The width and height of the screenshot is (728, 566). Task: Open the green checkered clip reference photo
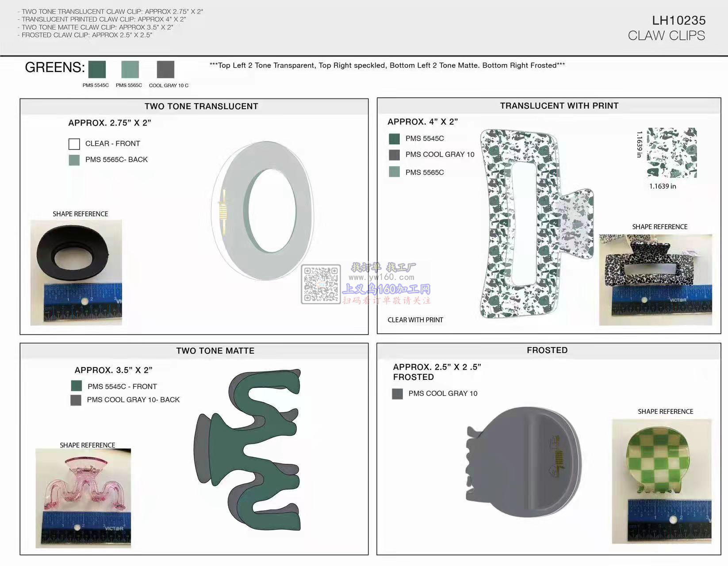662,481
